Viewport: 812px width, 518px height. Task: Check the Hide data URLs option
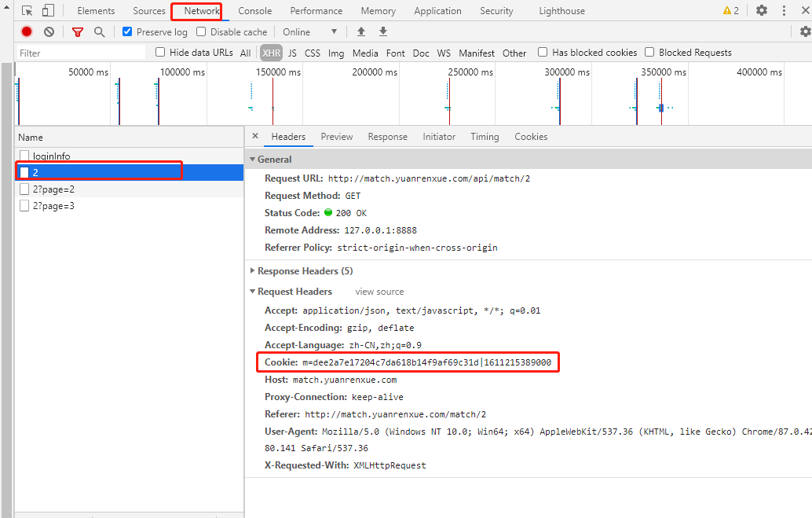click(160, 53)
